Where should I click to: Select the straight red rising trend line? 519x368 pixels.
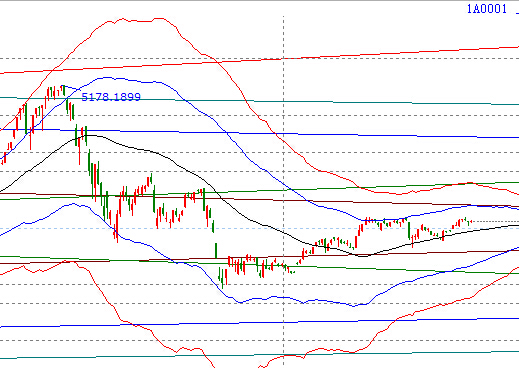(259, 60)
